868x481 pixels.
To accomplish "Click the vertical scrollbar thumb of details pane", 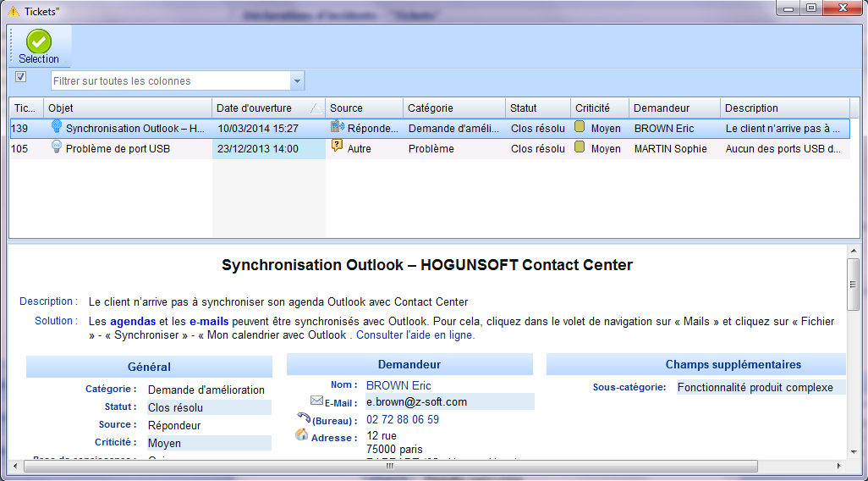I will coord(853,285).
